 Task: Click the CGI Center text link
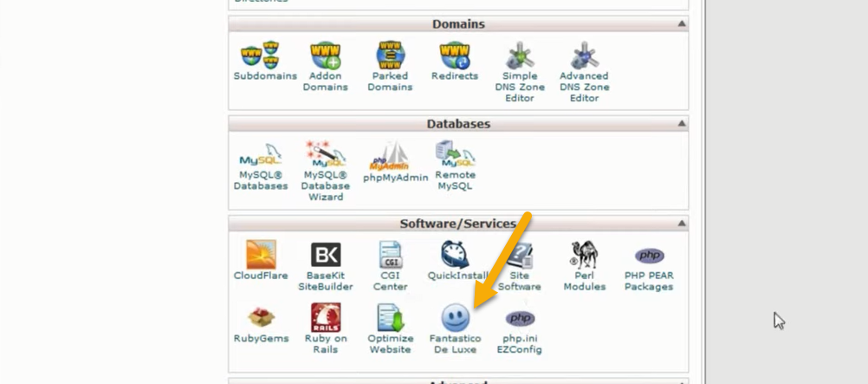391,281
